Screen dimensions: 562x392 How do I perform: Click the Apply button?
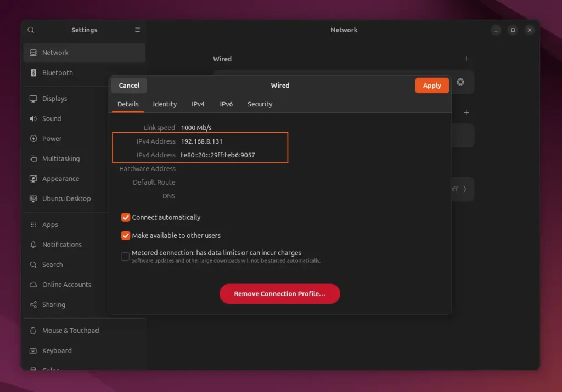pos(432,86)
